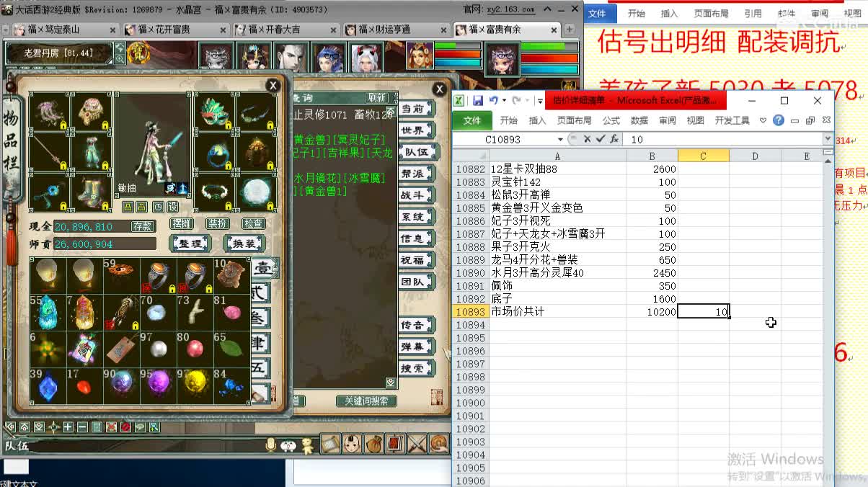Switch to Excel 数据 tab
The height and width of the screenshot is (487, 868).
pyautogui.click(x=639, y=120)
